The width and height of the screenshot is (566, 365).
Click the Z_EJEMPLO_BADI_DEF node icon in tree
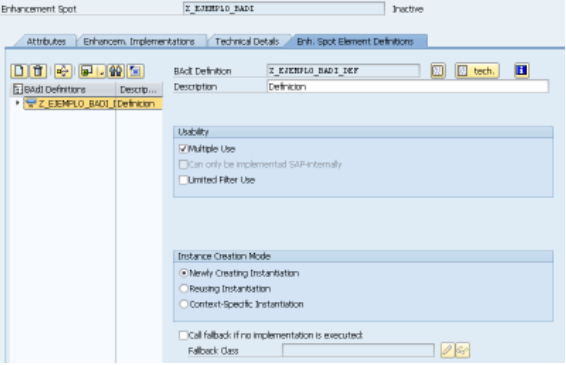(x=31, y=104)
